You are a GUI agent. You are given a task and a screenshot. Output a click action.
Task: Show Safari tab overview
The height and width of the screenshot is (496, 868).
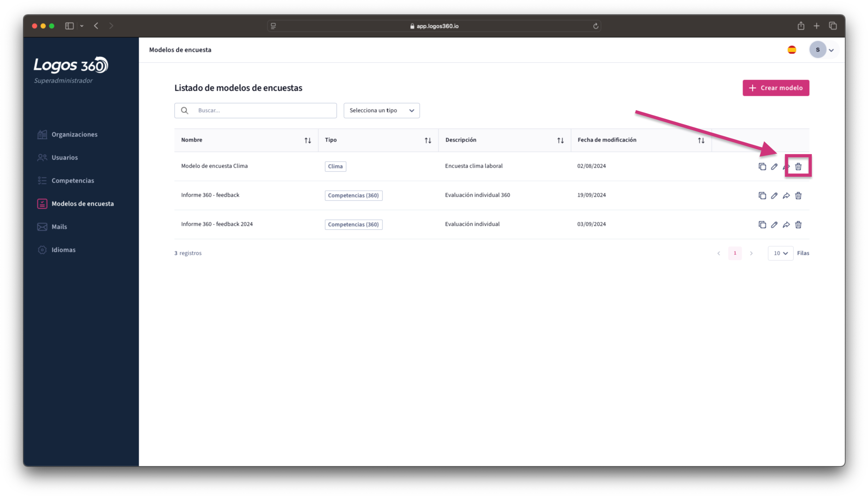(x=833, y=26)
